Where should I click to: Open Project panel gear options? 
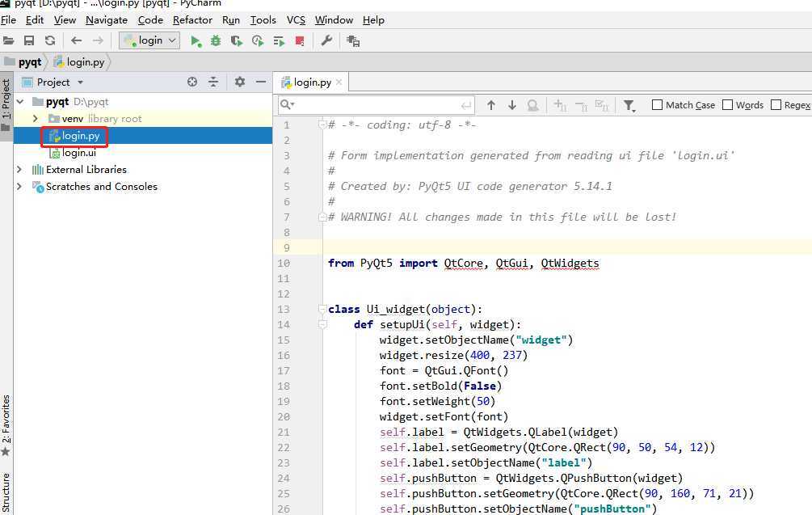click(x=240, y=82)
